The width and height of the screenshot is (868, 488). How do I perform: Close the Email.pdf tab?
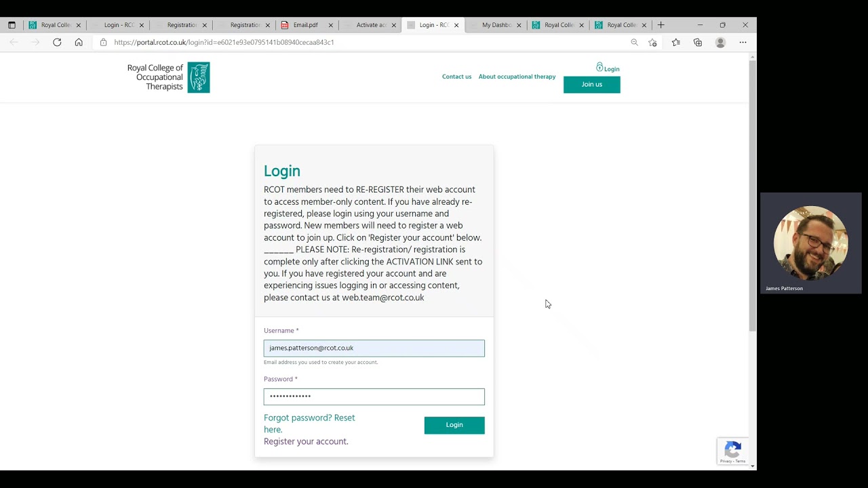coord(331,25)
